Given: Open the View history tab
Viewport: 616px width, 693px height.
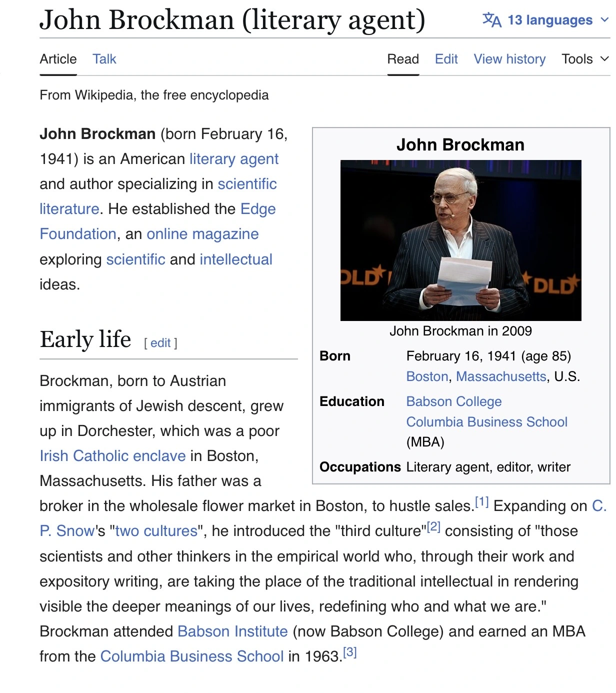Looking at the screenshot, I should coord(509,59).
